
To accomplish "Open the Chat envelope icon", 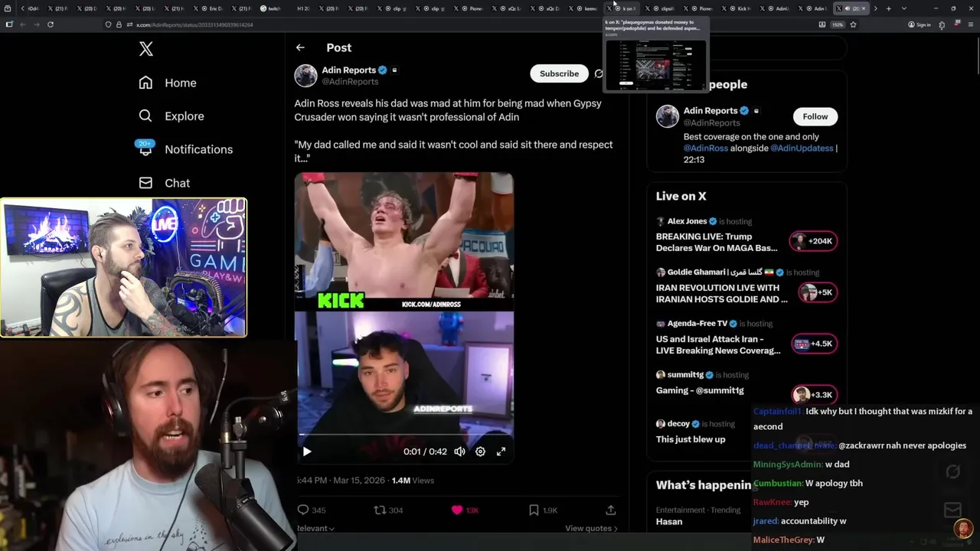I will pos(145,183).
